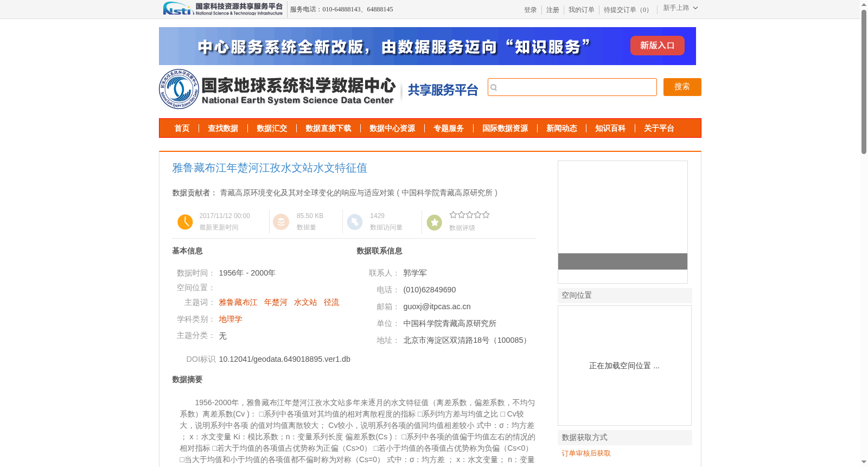This screenshot has width=868, height=467.
Task: Click the 新版入口 button on banner
Action: click(657, 46)
